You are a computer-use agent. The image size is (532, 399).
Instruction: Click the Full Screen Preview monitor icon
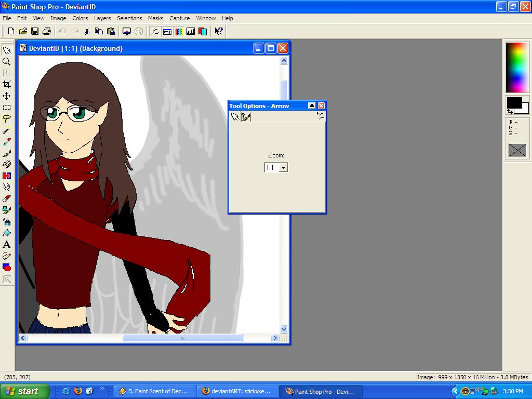127,32
